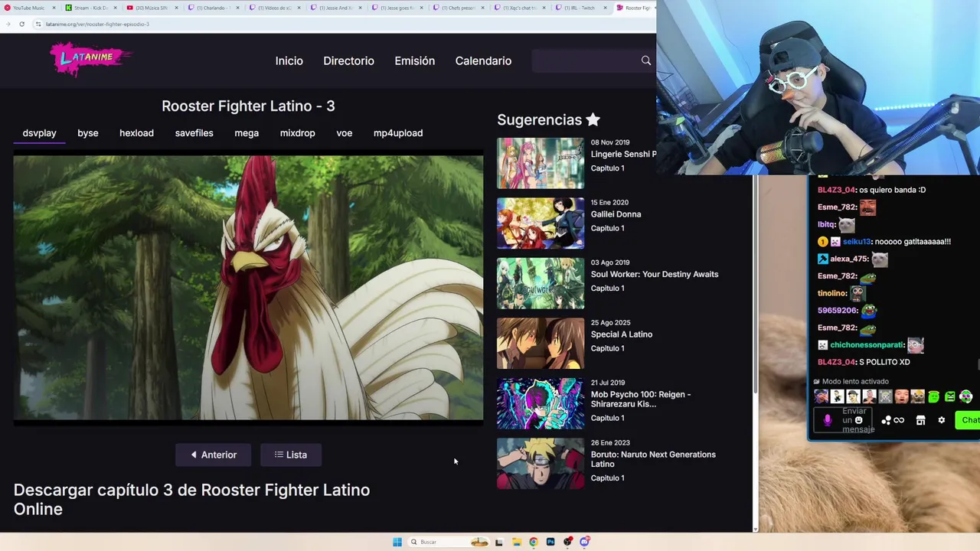Click the Latanime logo
This screenshot has height=551, width=980.
coord(90,59)
